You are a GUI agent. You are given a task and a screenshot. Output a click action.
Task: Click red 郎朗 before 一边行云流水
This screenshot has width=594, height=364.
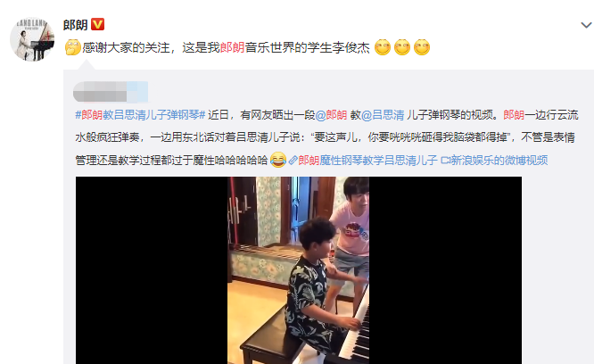click(x=514, y=115)
